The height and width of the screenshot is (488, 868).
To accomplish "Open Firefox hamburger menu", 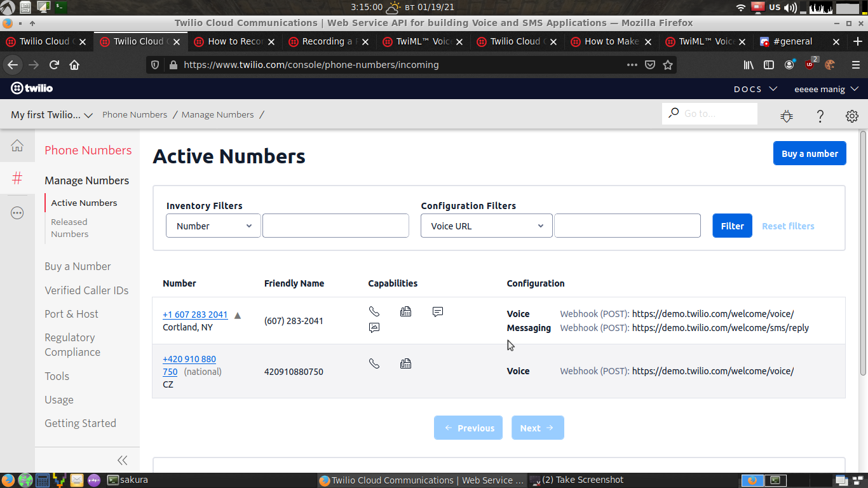I will 855,65.
